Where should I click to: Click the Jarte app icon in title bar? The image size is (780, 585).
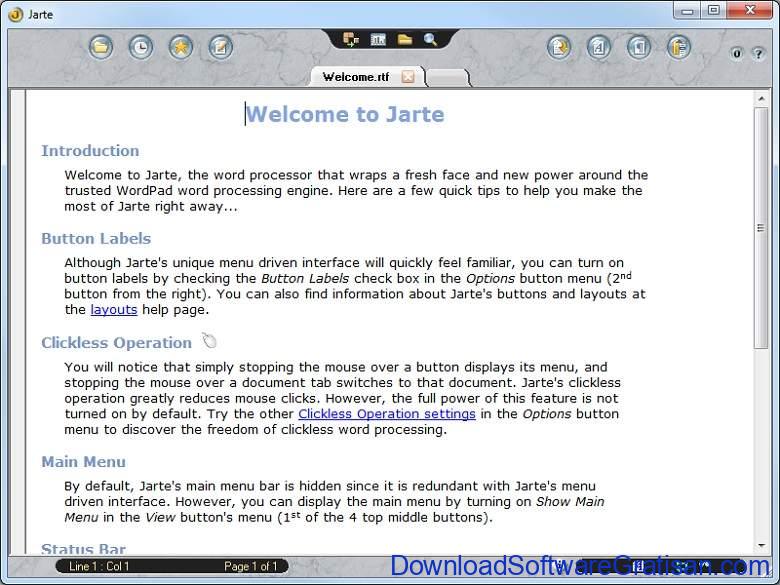(x=15, y=14)
